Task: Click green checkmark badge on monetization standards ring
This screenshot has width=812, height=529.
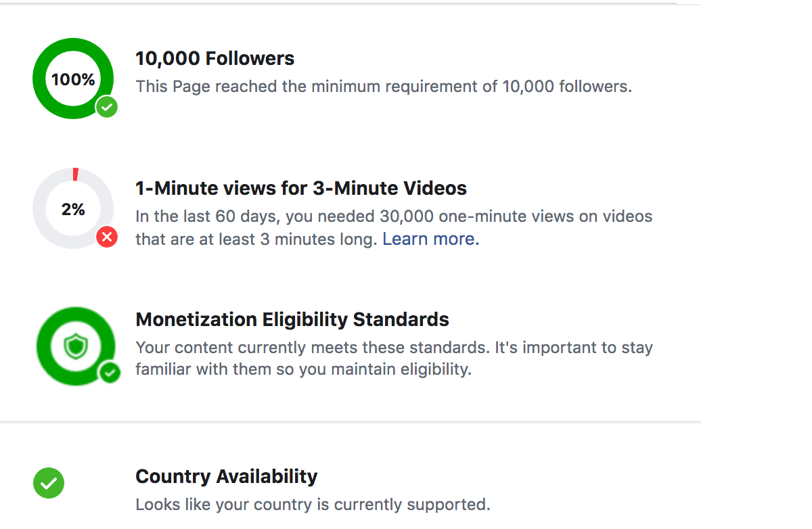Action: click(108, 372)
